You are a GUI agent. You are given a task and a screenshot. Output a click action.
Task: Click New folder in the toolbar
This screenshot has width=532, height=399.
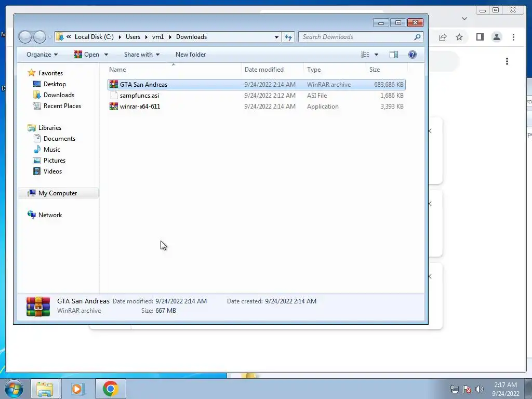(x=190, y=55)
